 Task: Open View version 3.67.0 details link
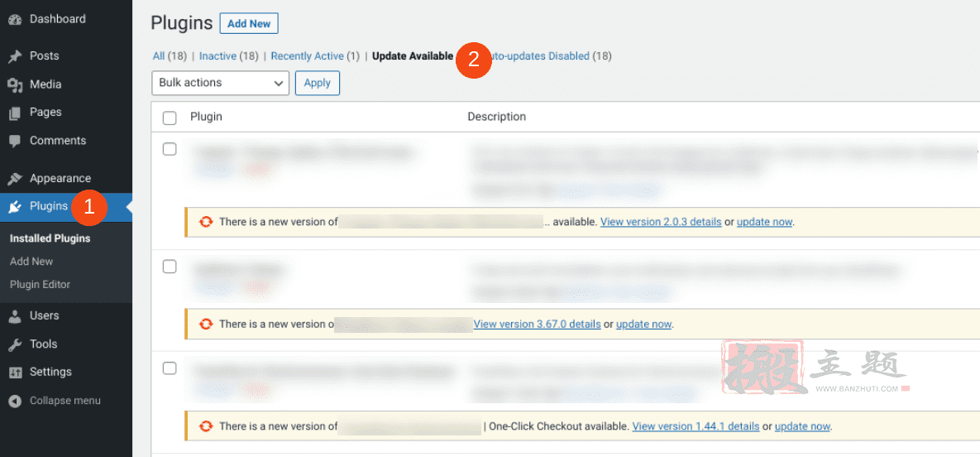(x=538, y=325)
